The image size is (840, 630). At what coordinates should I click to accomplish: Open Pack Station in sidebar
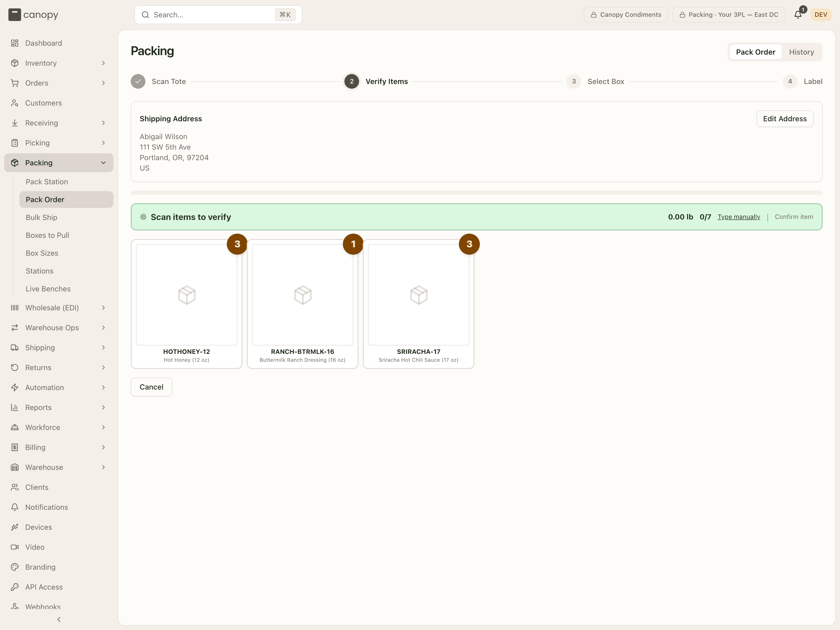click(66, 182)
